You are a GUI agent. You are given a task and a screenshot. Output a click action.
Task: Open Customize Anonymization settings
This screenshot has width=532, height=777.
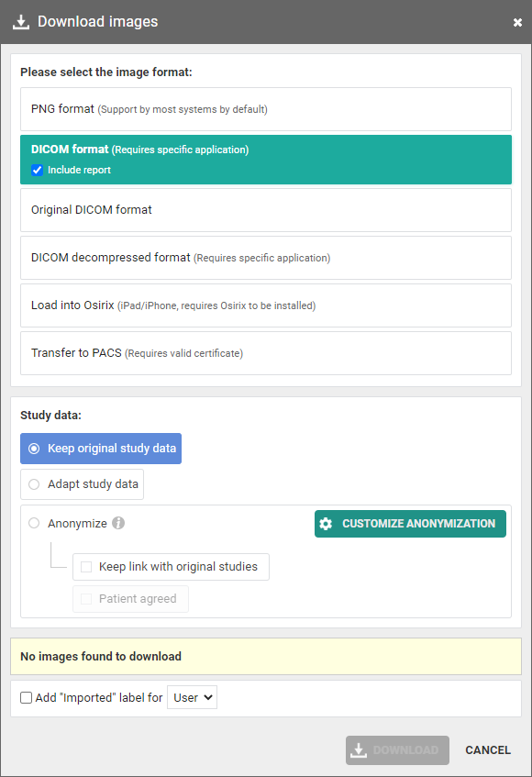pos(410,524)
